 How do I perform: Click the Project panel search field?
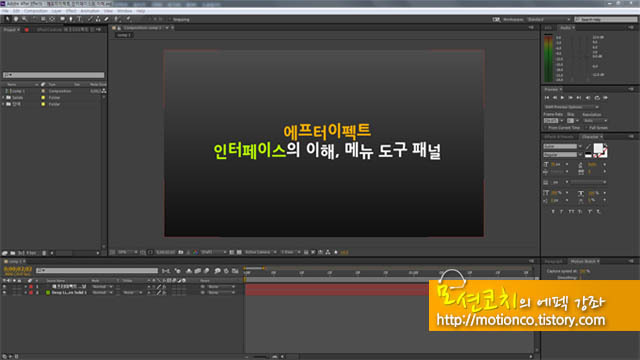tap(53, 75)
